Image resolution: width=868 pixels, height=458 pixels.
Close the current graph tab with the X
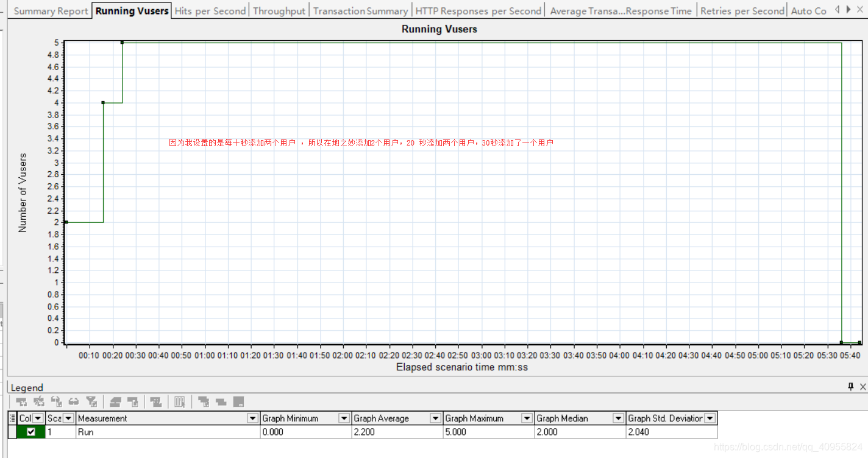pyautogui.click(x=861, y=10)
